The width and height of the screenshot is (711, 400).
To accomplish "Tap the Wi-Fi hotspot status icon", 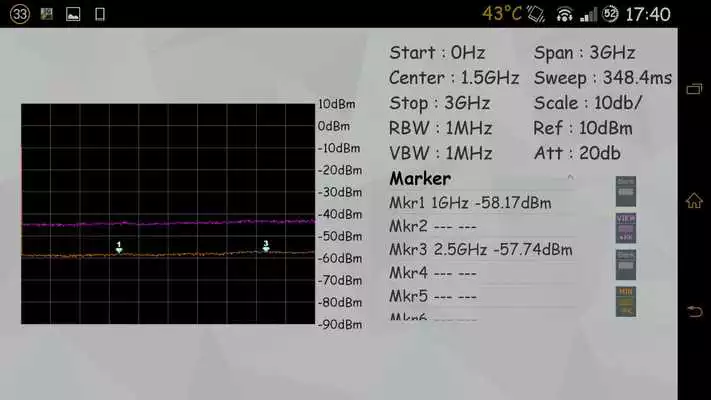I will click(564, 15).
